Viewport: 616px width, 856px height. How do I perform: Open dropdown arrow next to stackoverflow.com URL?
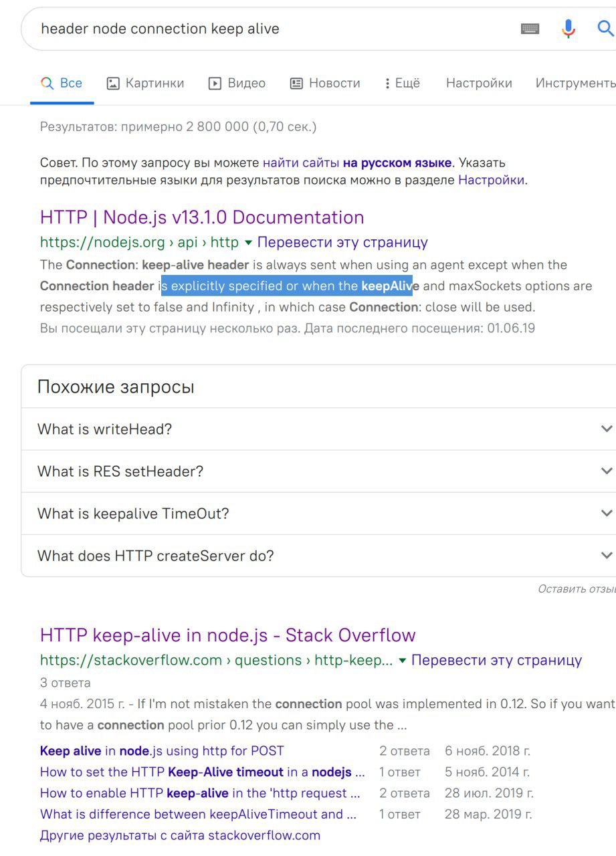[x=403, y=661]
